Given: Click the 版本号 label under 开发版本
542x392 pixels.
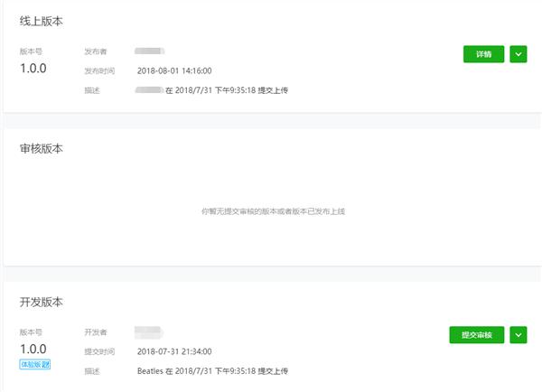Looking at the screenshot, I should click(30, 331).
